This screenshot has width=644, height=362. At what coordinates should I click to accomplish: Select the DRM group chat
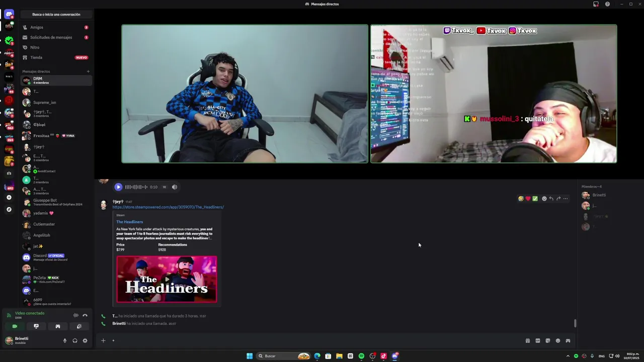click(x=56, y=80)
